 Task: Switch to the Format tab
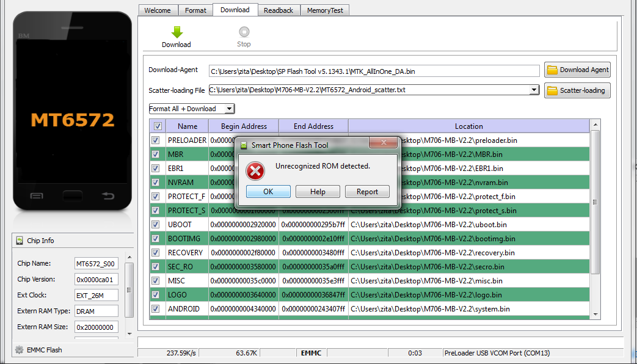coord(195,10)
